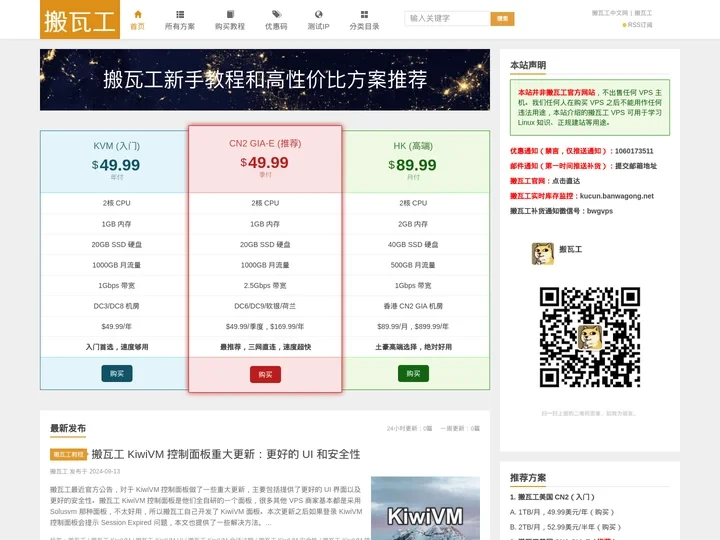This screenshot has height=540, width=720.
Task: Open the KiwiVM 控制面板重大更新 article title
Action: [x=225, y=454]
